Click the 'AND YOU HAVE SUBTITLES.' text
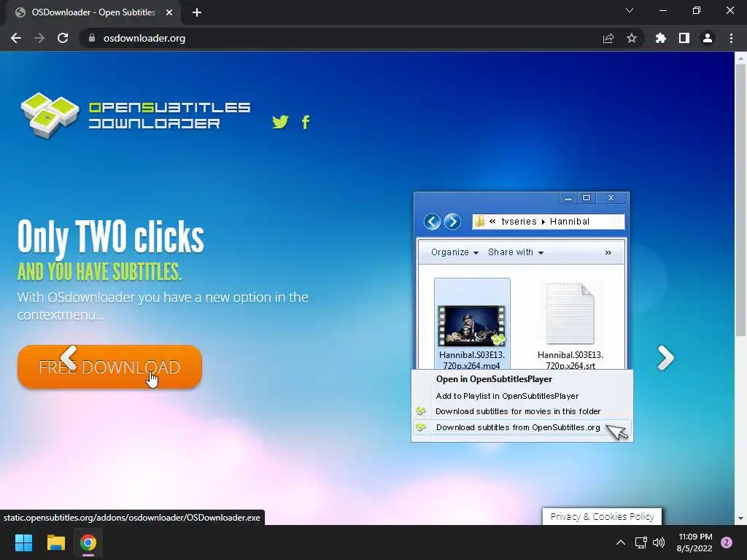Image resolution: width=747 pixels, height=560 pixels. pyautogui.click(x=99, y=272)
